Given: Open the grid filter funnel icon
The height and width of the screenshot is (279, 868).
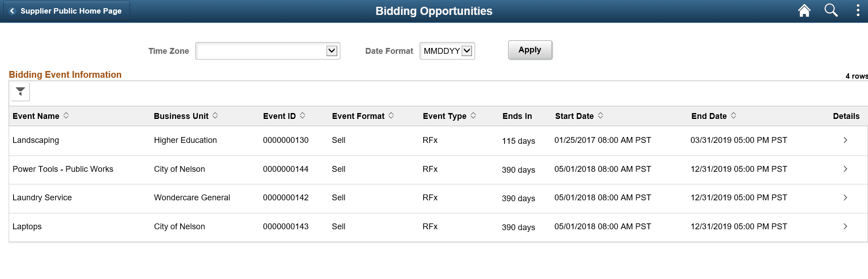Looking at the screenshot, I should click(20, 91).
